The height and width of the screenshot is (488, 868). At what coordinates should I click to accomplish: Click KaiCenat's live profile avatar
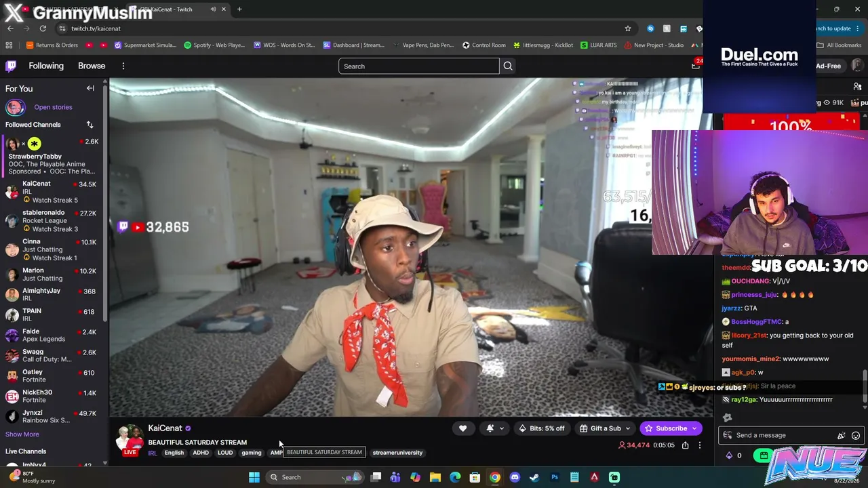130,440
